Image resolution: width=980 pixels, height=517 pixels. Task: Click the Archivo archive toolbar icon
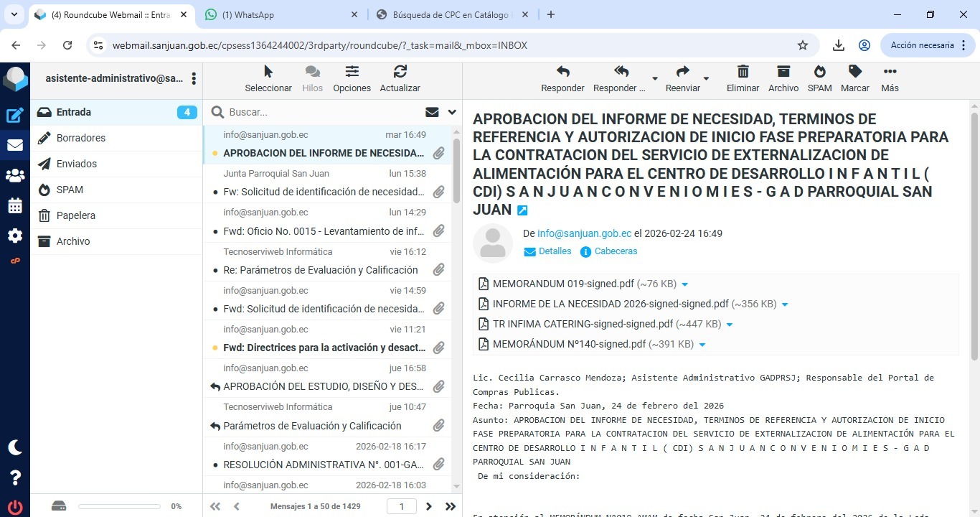(783, 72)
